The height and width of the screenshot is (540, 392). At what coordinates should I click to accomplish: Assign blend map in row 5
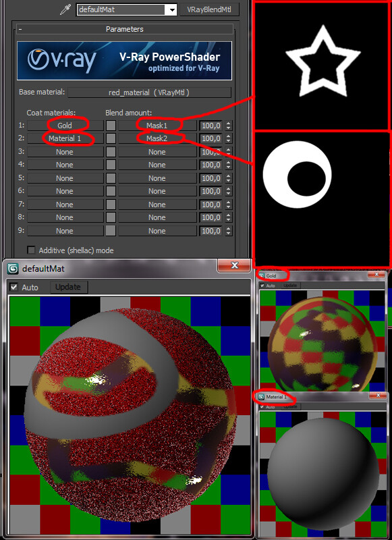point(157,178)
